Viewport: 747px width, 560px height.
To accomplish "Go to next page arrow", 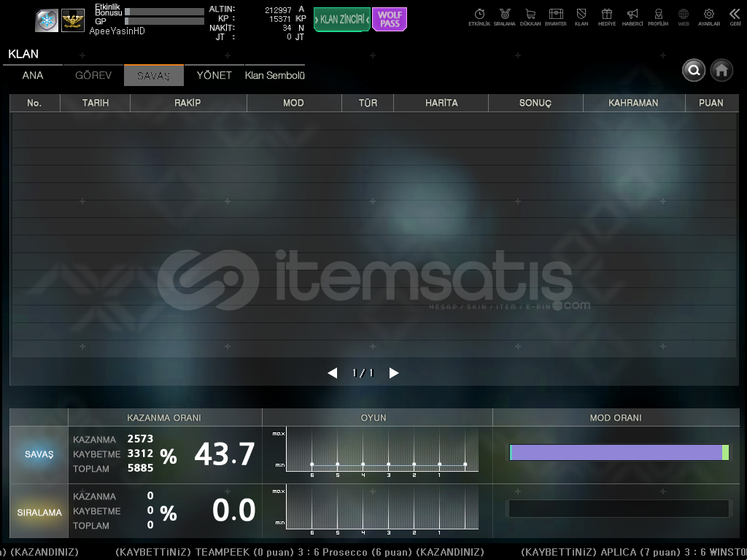I will (x=394, y=373).
